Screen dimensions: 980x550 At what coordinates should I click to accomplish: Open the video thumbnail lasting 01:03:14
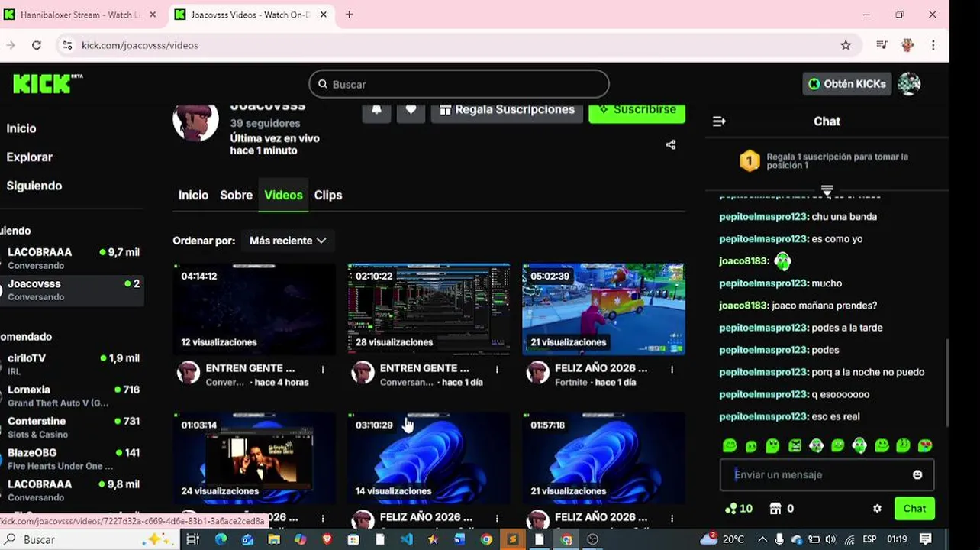coord(254,458)
